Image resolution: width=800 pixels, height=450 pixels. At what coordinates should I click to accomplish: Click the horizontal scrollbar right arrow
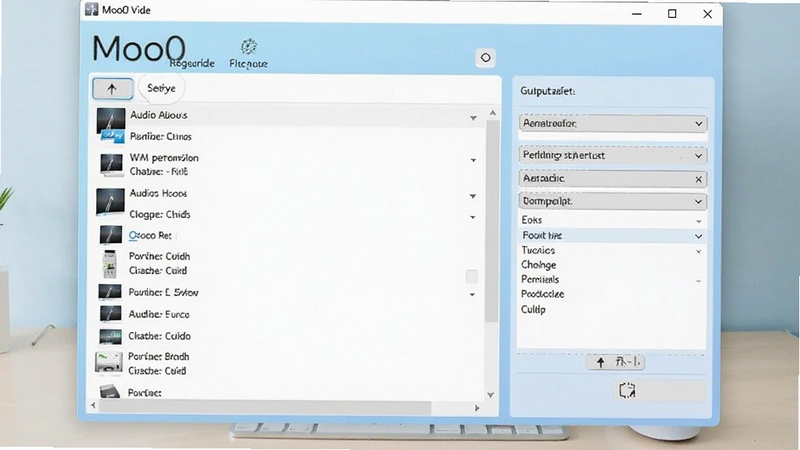point(477,408)
